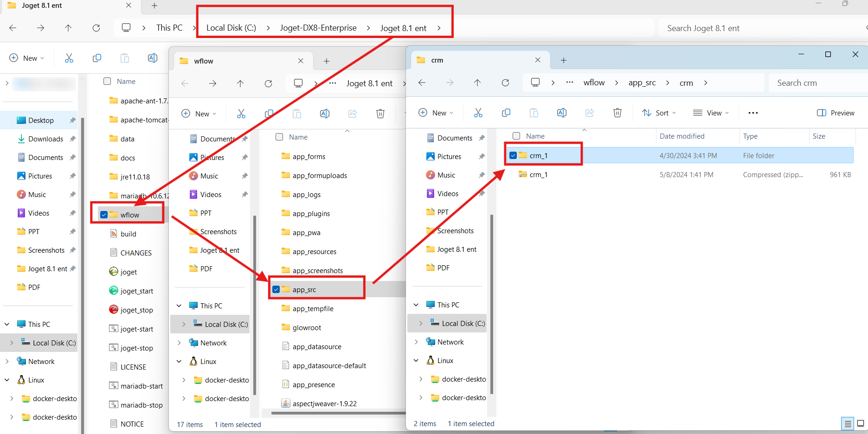Go up one folder level in crm window

(477, 83)
